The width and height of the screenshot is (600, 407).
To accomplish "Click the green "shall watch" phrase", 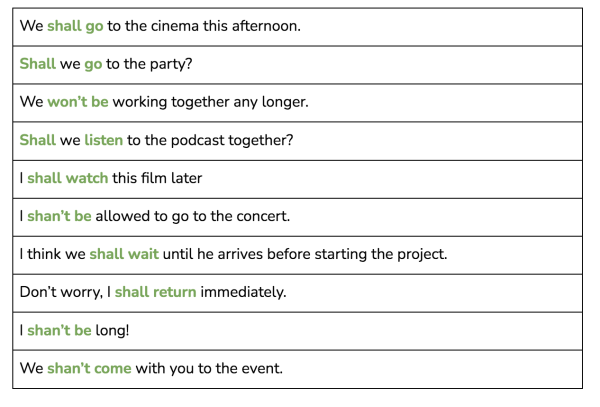I will click(x=67, y=178).
